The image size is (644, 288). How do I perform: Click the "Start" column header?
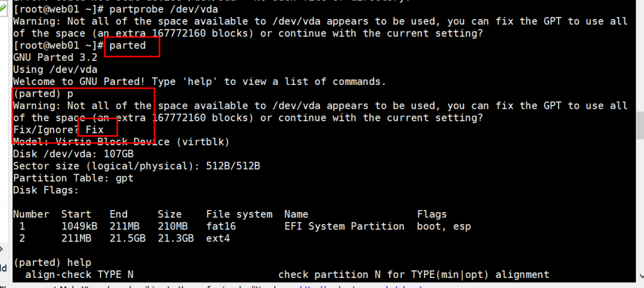76,214
